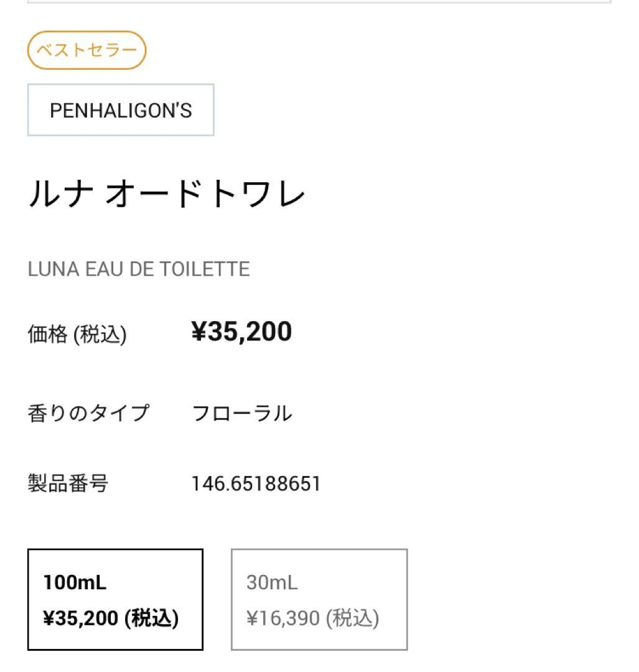Click the 製品番号 label

pyautogui.click(x=68, y=483)
